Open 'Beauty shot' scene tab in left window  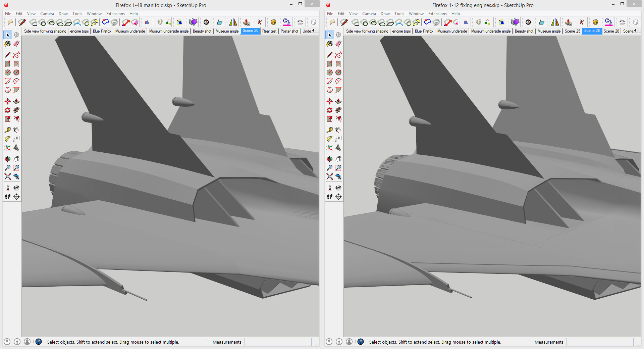(x=202, y=31)
